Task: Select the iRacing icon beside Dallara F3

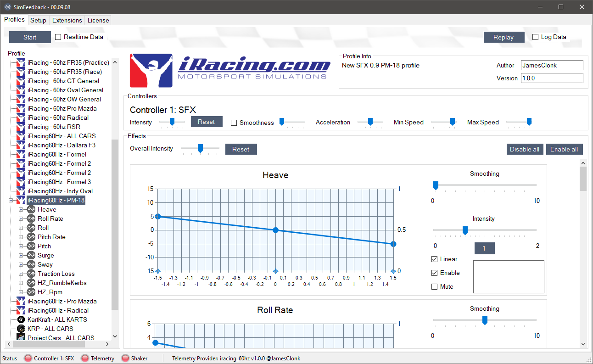Action: tap(21, 145)
